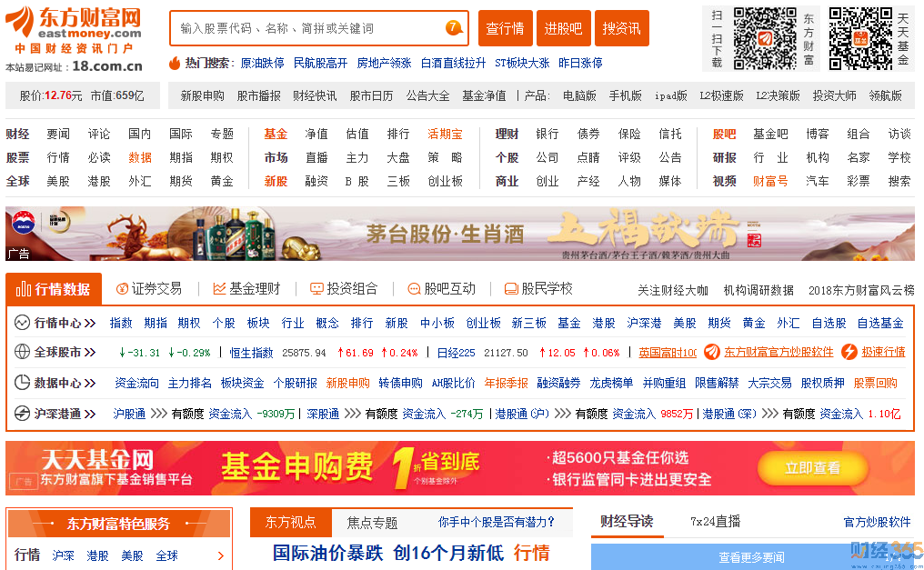Select the 财经导读 tab

pyautogui.click(x=627, y=522)
